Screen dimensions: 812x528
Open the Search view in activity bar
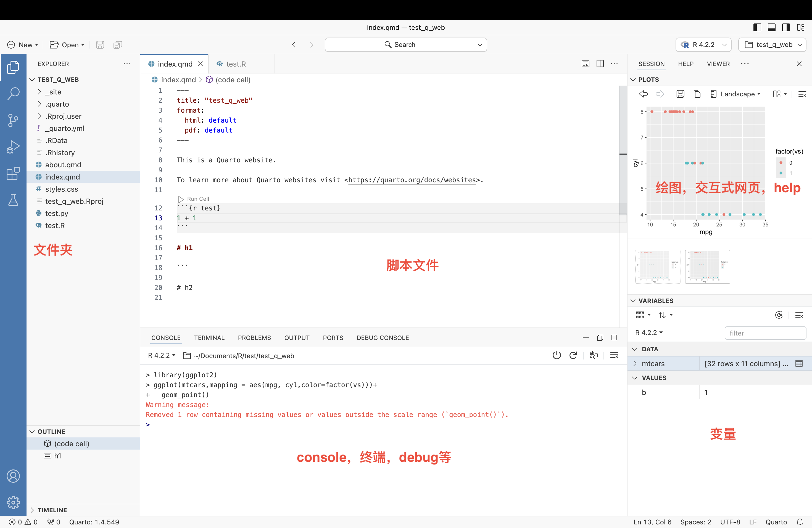(13, 93)
